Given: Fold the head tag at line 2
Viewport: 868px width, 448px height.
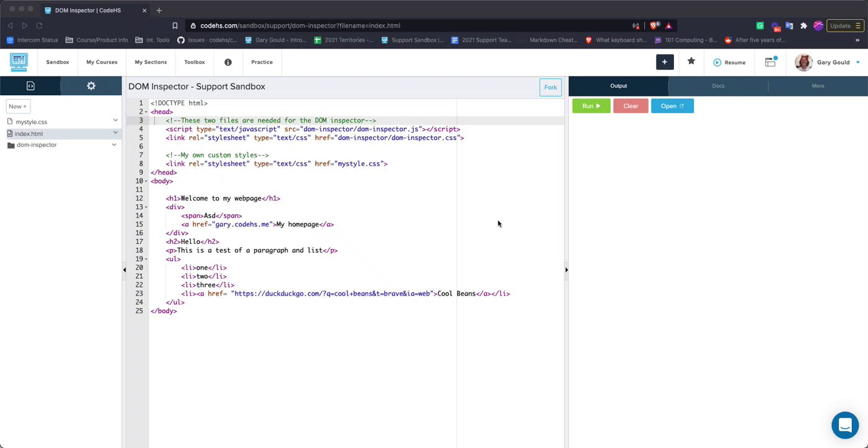Looking at the screenshot, I should [x=146, y=112].
